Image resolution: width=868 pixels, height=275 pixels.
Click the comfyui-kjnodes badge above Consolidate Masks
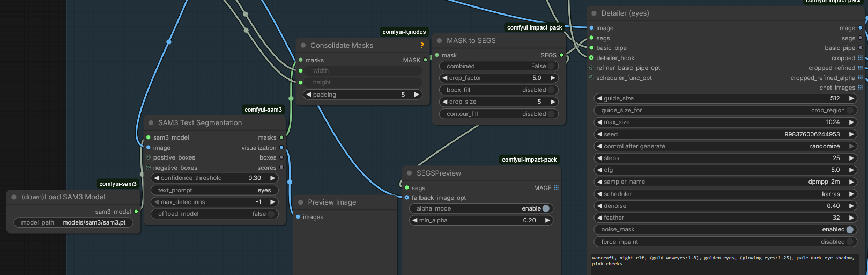[404, 32]
